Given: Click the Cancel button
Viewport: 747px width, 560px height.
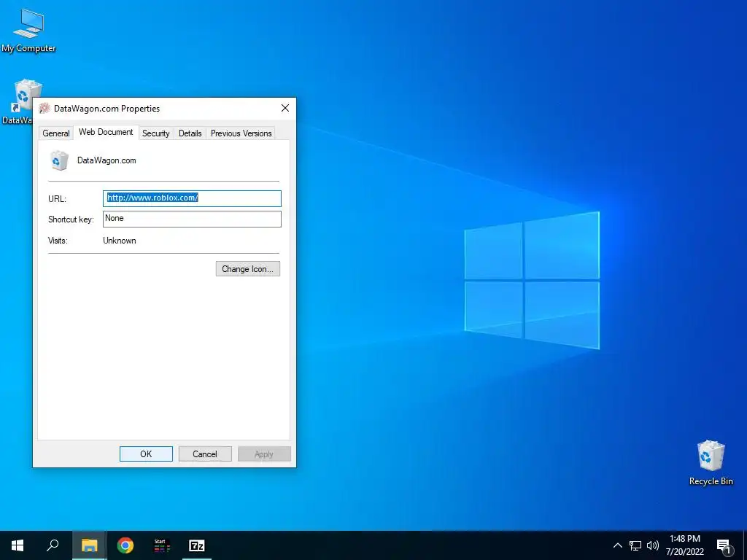Looking at the screenshot, I should tap(205, 454).
